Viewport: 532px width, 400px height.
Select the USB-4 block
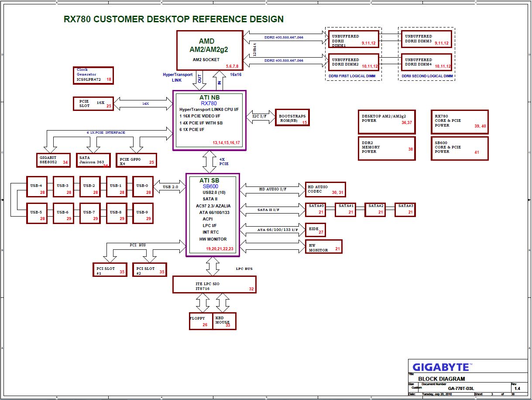37,187
